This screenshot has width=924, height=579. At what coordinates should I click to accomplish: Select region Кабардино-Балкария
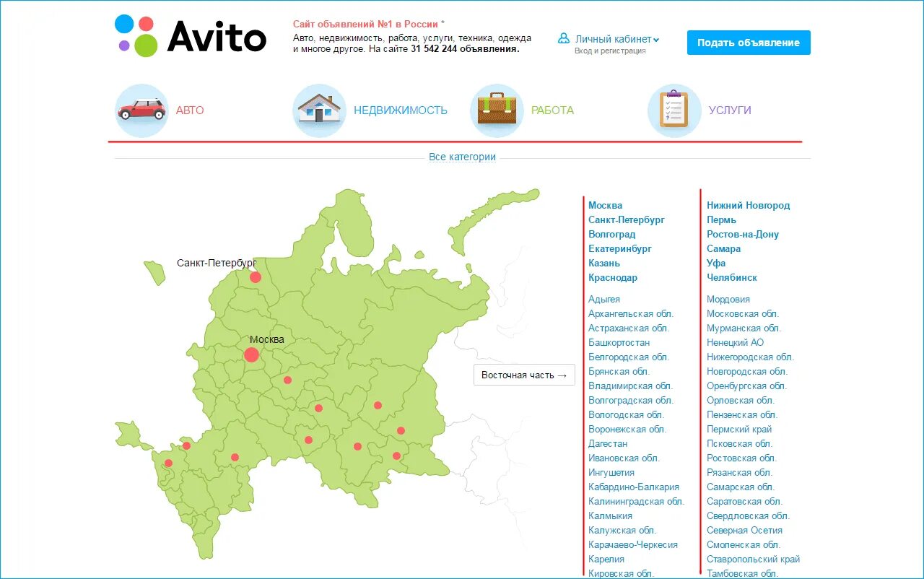coord(634,487)
